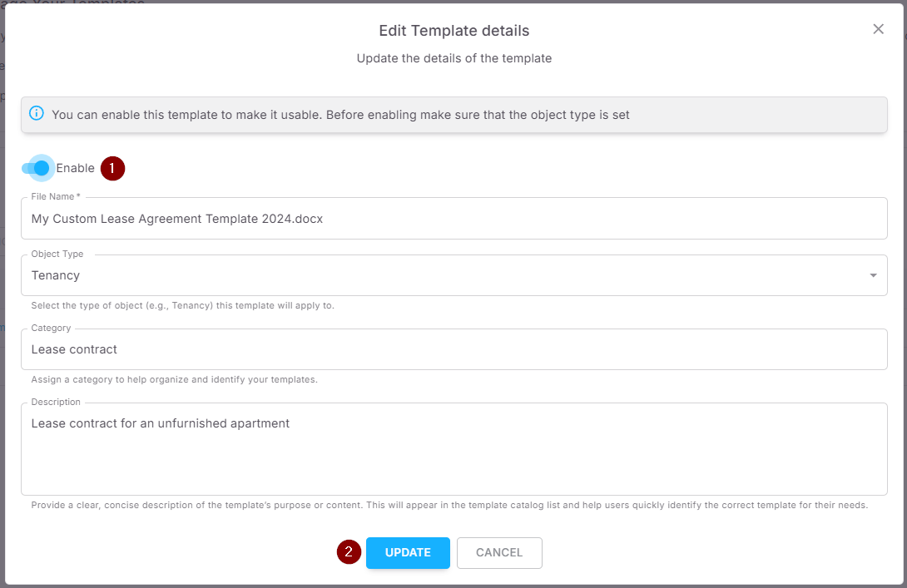Click the File Name field label
This screenshot has width=907, height=588.
55,197
